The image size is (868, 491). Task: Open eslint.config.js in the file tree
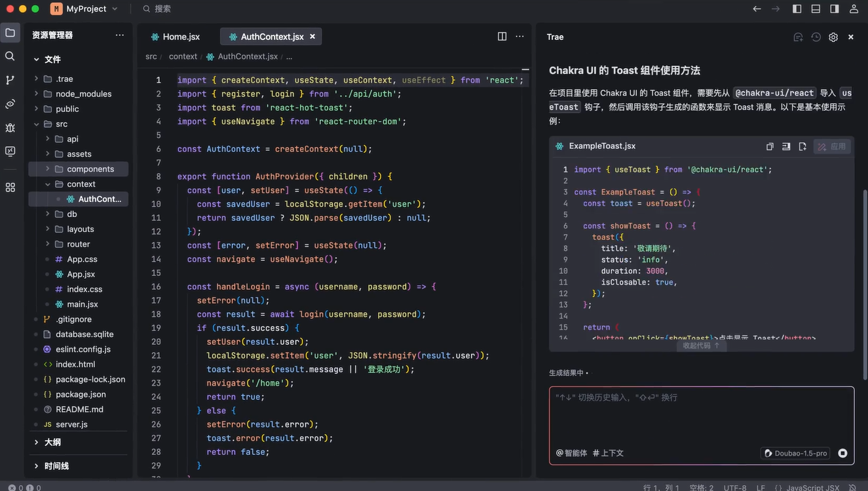pyautogui.click(x=83, y=349)
